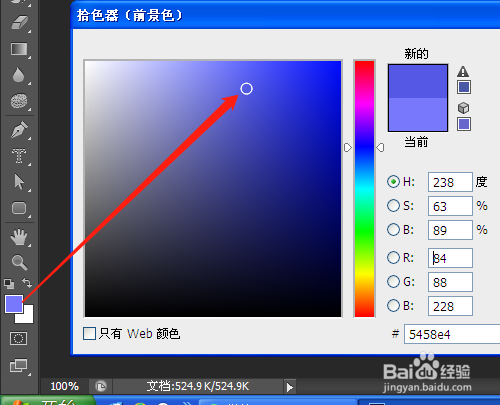Click the 100% zoom level field
Screen dimensions: 500x405
[64, 386]
